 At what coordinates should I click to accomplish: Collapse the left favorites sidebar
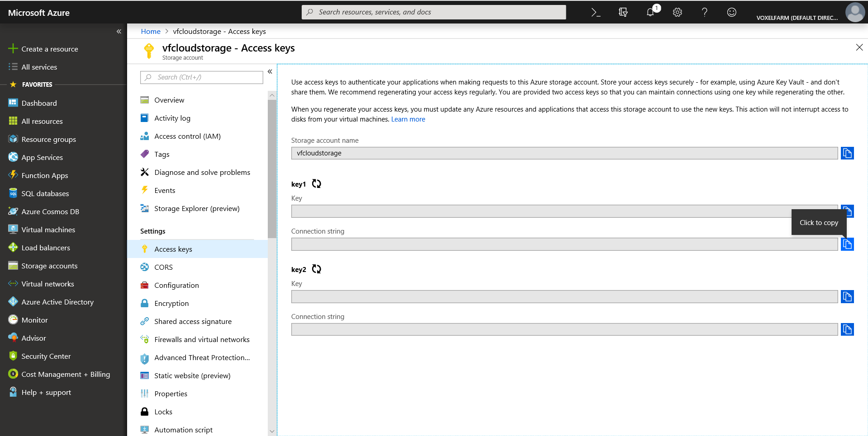(x=119, y=31)
